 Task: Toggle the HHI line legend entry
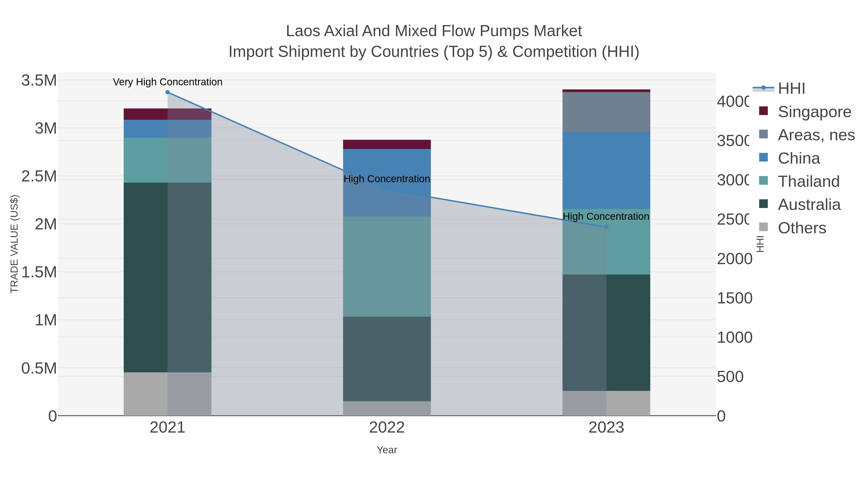tap(779, 89)
